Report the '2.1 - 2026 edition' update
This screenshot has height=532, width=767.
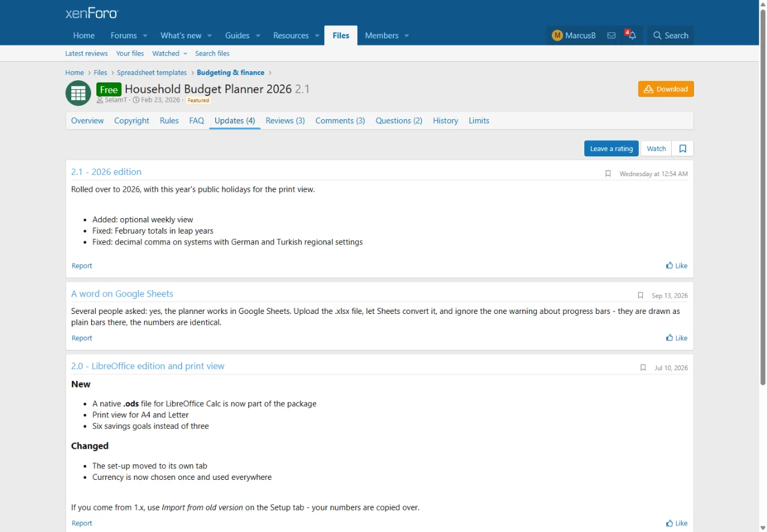82,265
